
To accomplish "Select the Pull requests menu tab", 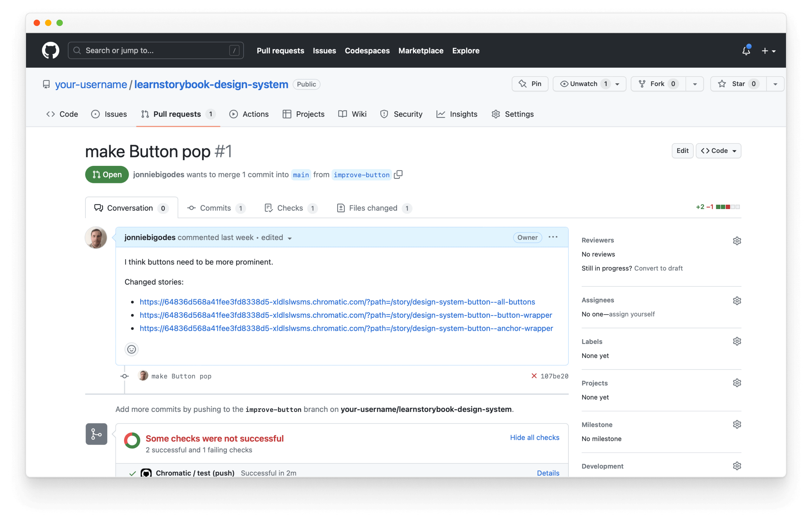I will (x=176, y=114).
